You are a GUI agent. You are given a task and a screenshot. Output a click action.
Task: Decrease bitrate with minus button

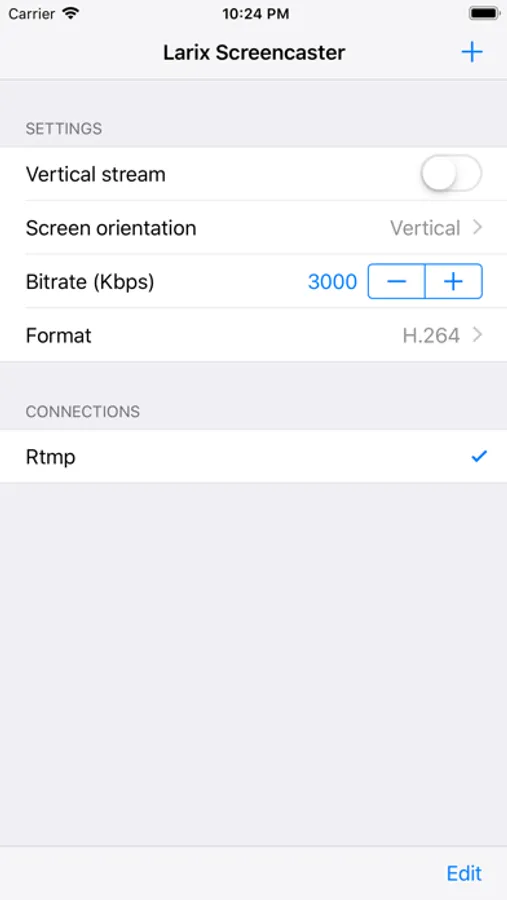click(x=396, y=281)
